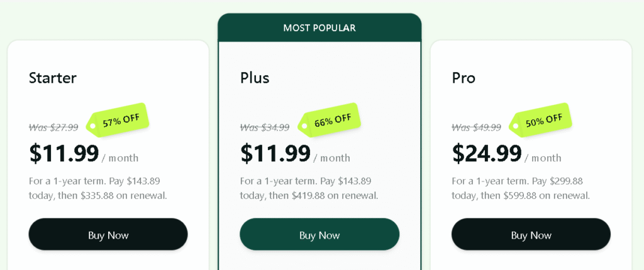Click the struck-through Was $49.99 price

point(477,127)
